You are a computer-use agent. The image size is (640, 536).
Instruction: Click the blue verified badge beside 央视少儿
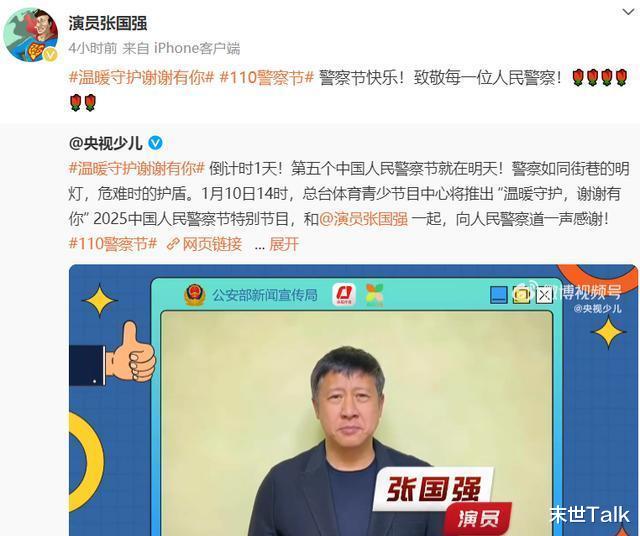155,143
